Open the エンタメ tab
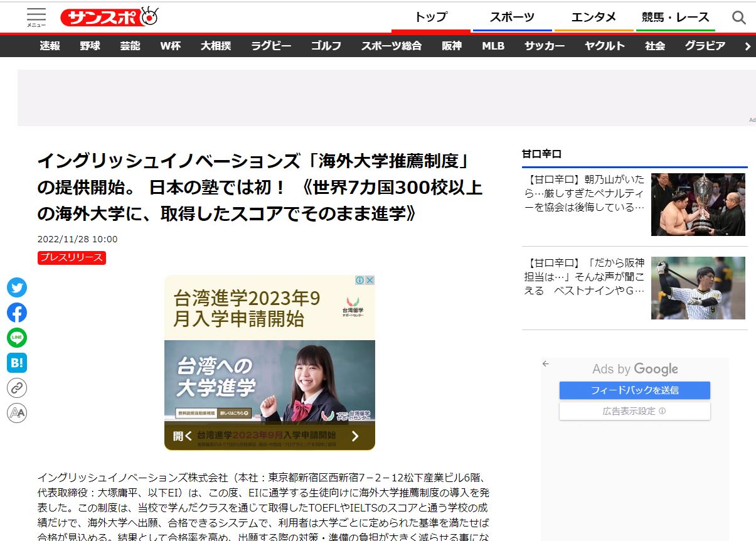756x541 pixels. pos(594,18)
